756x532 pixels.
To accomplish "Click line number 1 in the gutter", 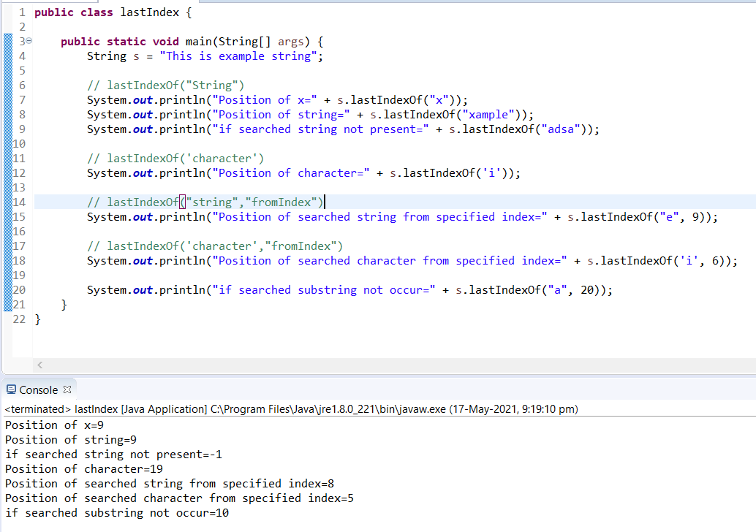I will pos(22,12).
